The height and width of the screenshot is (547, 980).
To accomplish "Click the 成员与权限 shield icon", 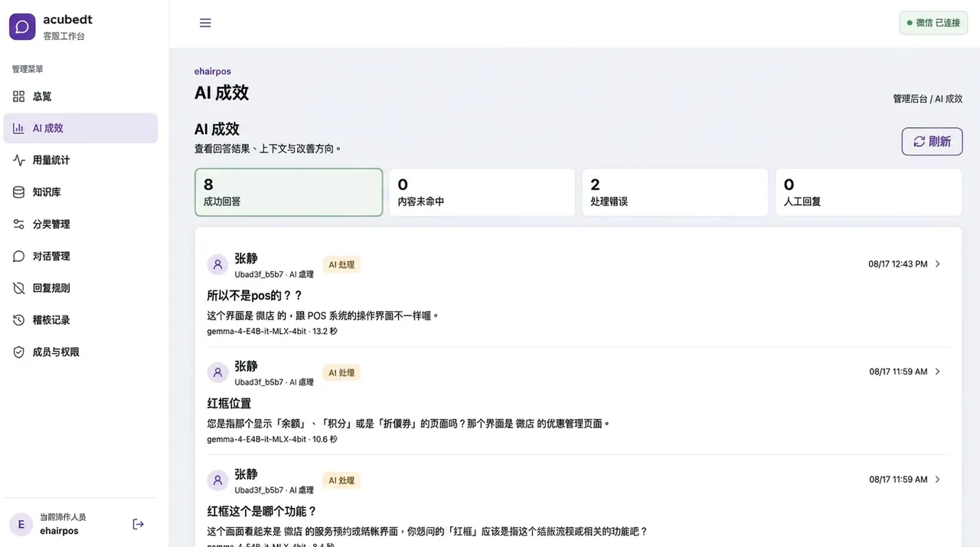I will [19, 352].
